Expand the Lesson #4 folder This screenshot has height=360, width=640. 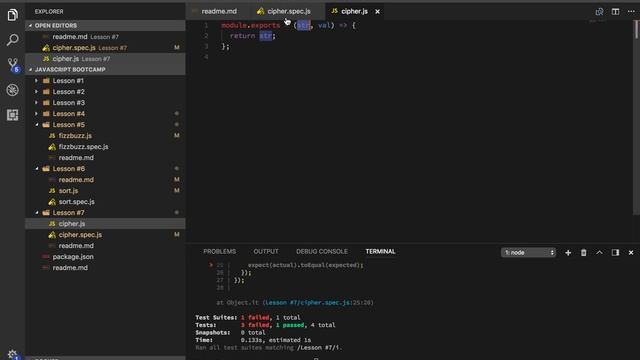point(105,113)
